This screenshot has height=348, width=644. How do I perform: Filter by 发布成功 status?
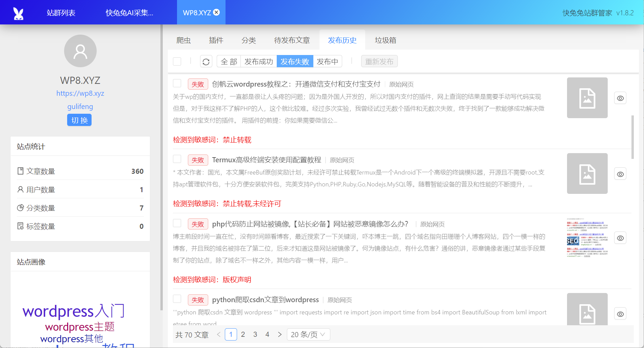259,61
